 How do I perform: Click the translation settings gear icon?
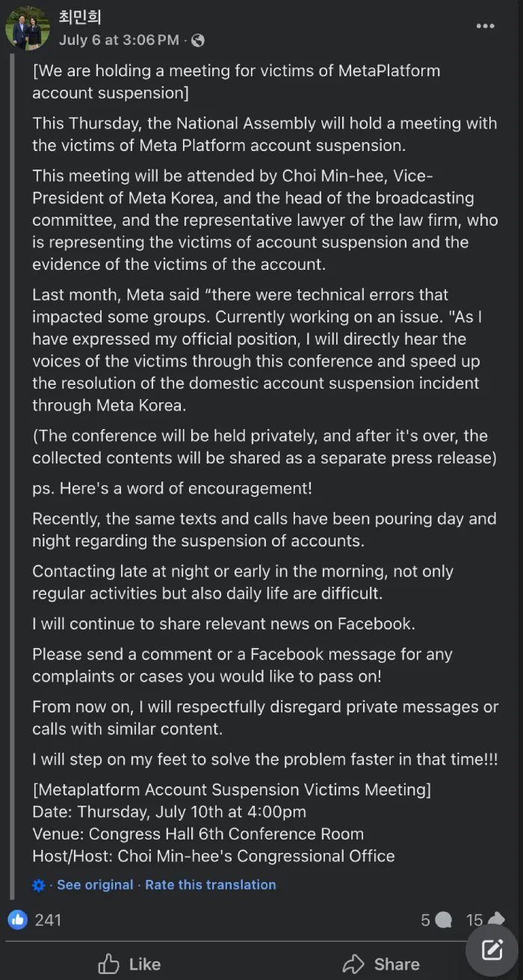pos(39,885)
